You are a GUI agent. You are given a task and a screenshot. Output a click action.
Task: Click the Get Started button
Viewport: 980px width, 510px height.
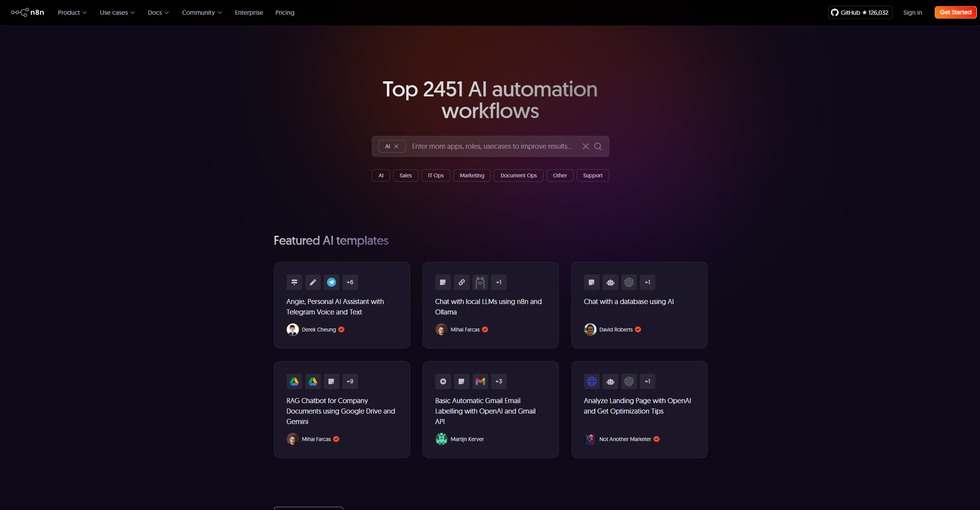click(x=956, y=12)
